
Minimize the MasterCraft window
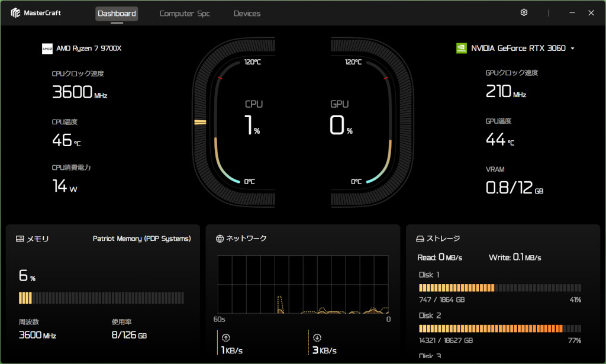(572, 13)
